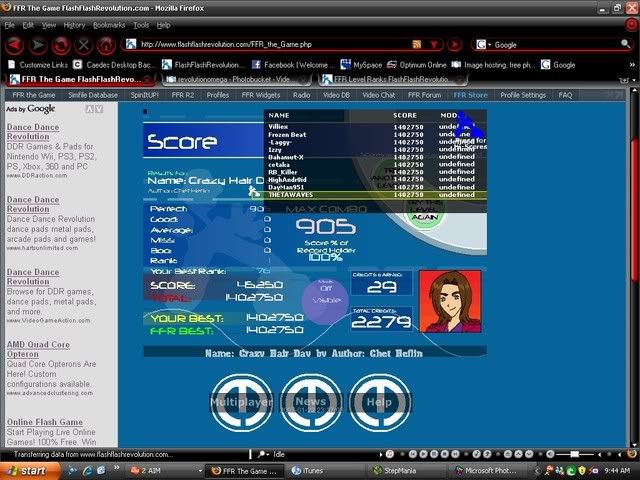Open the Bookmarks menu
This screenshot has width=640, height=480.
tap(109, 24)
